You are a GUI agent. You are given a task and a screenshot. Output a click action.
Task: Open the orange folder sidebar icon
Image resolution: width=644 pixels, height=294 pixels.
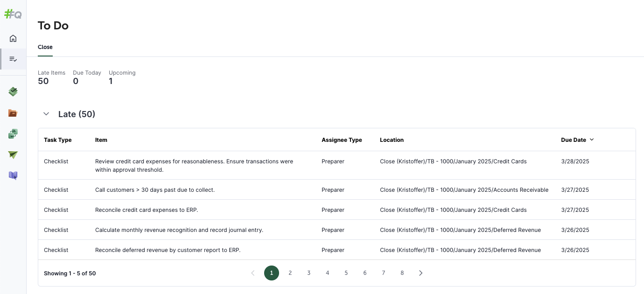point(13,113)
